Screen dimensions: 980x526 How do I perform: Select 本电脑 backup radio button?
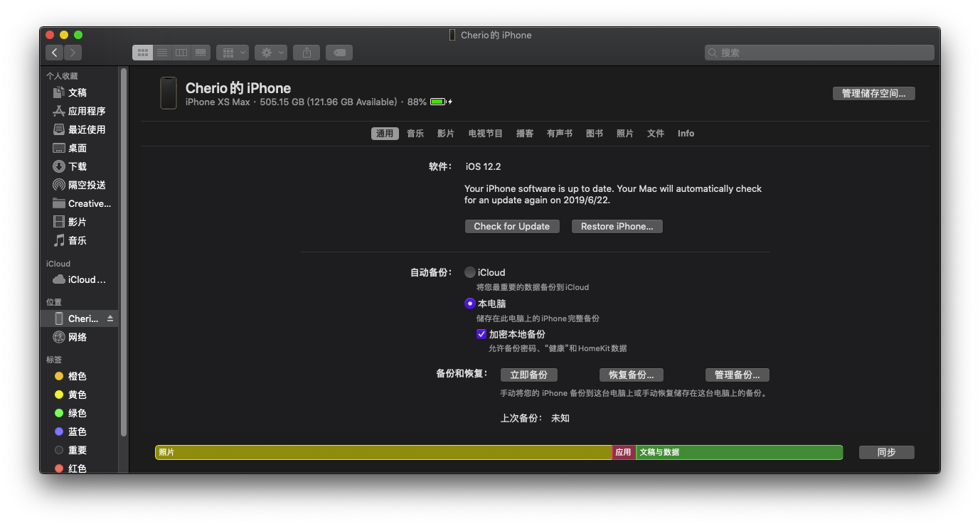[469, 304]
